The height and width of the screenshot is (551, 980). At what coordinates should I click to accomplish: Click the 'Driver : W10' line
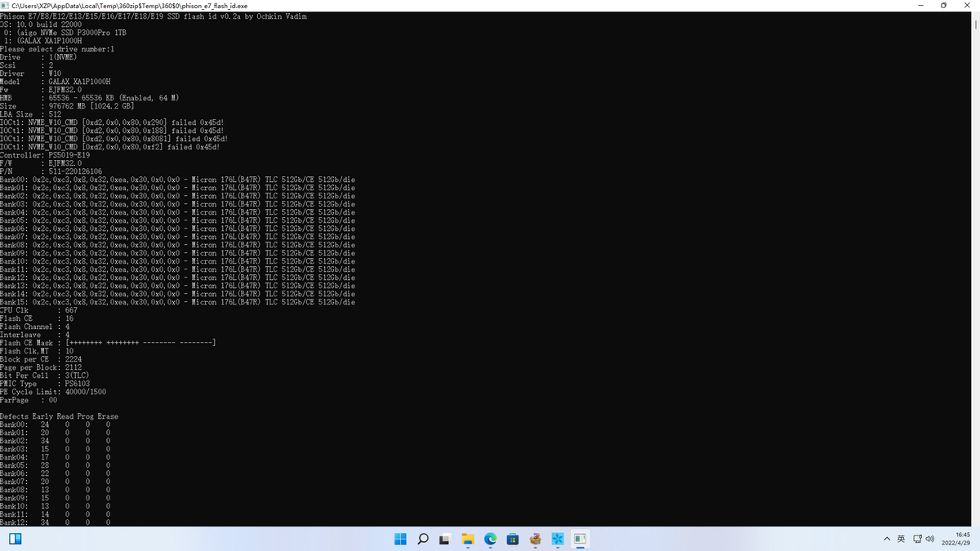[31, 73]
